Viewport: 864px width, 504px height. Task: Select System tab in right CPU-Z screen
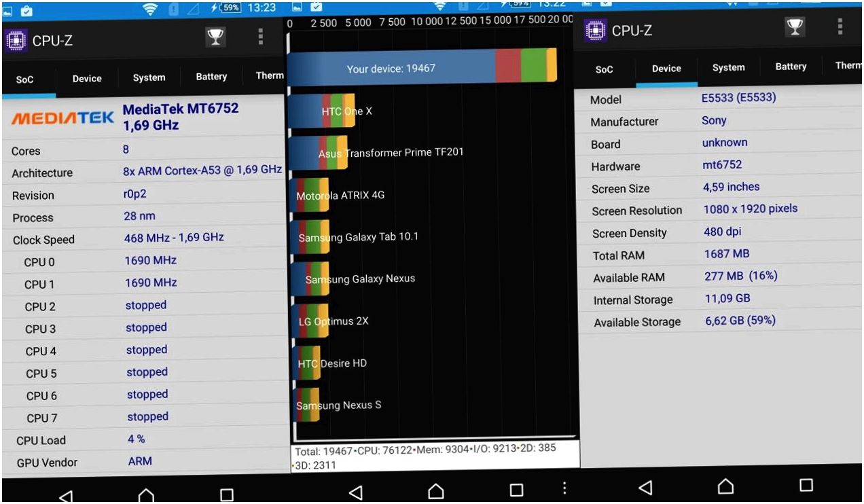728,67
